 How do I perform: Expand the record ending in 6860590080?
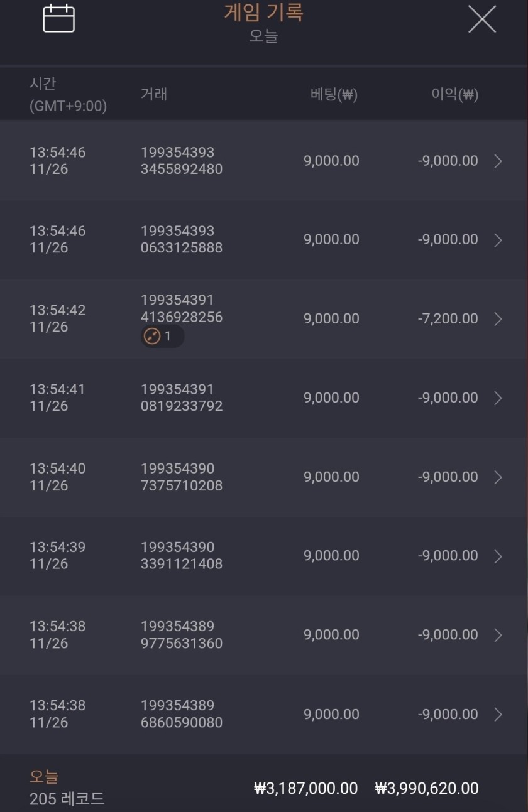tap(498, 714)
